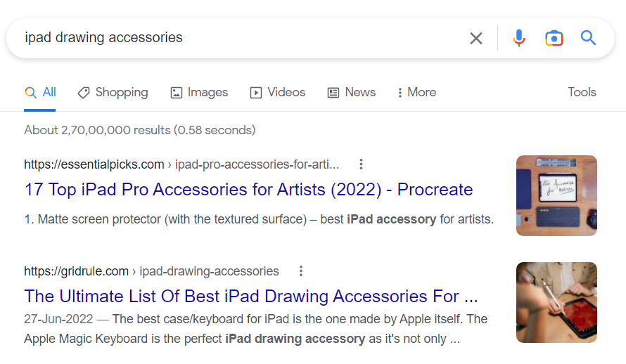
Task: Click the gridrule.com URL breadcrumb
Action: (76, 271)
